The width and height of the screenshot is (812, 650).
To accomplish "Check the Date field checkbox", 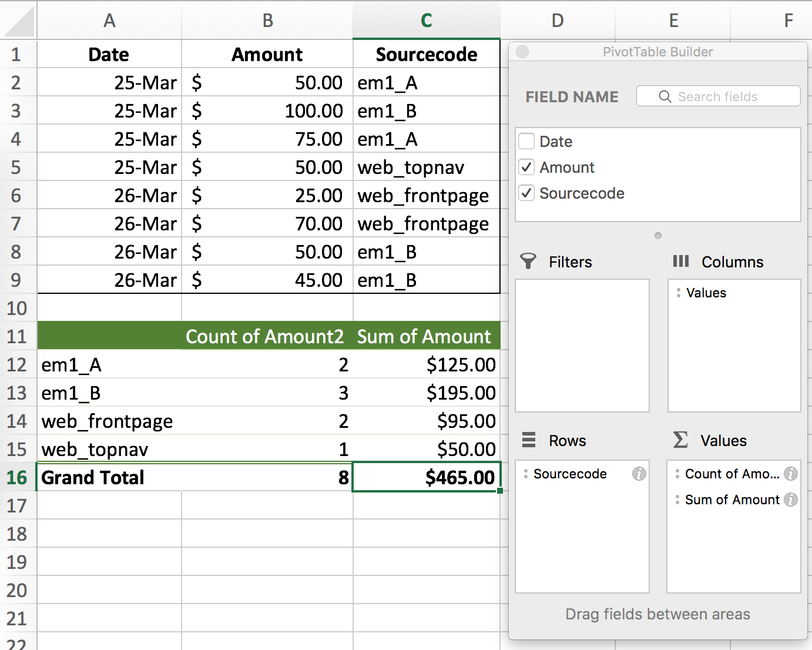I will 526,141.
